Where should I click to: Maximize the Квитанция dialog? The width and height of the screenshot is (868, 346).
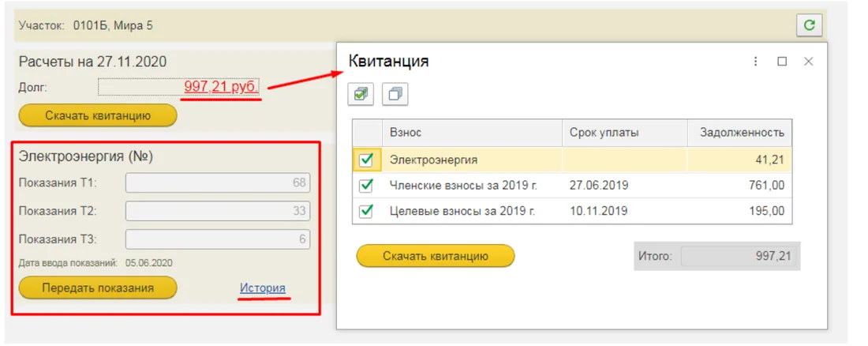click(782, 62)
